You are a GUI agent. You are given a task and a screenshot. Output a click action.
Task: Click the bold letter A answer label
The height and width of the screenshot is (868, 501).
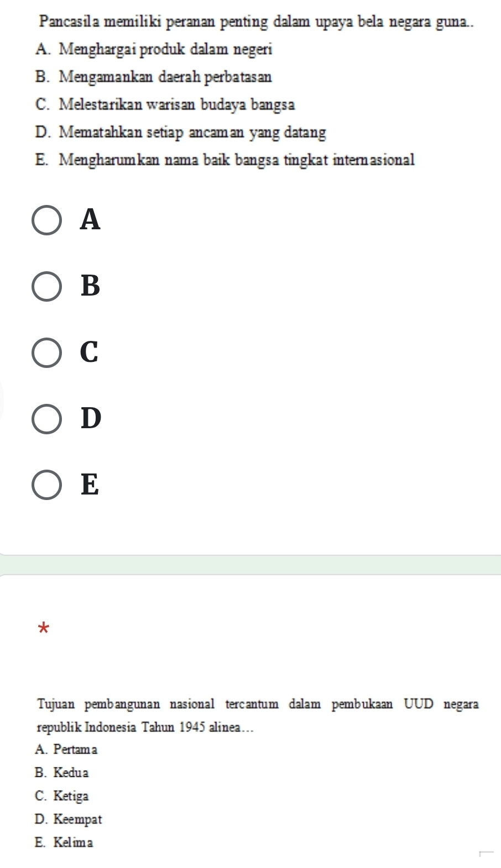(x=91, y=220)
